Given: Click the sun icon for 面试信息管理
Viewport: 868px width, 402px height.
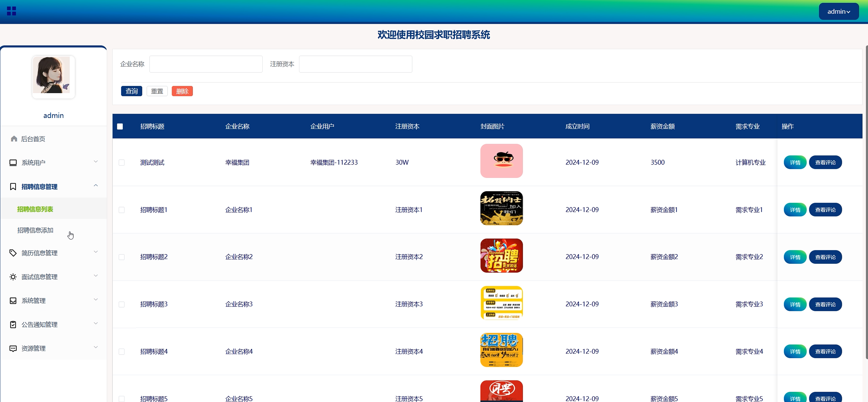Looking at the screenshot, I should tap(13, 276).
